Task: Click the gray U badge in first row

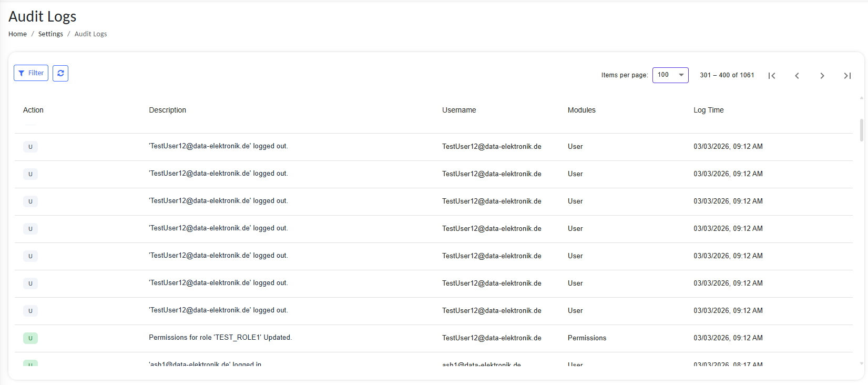Action: point(30,147)
